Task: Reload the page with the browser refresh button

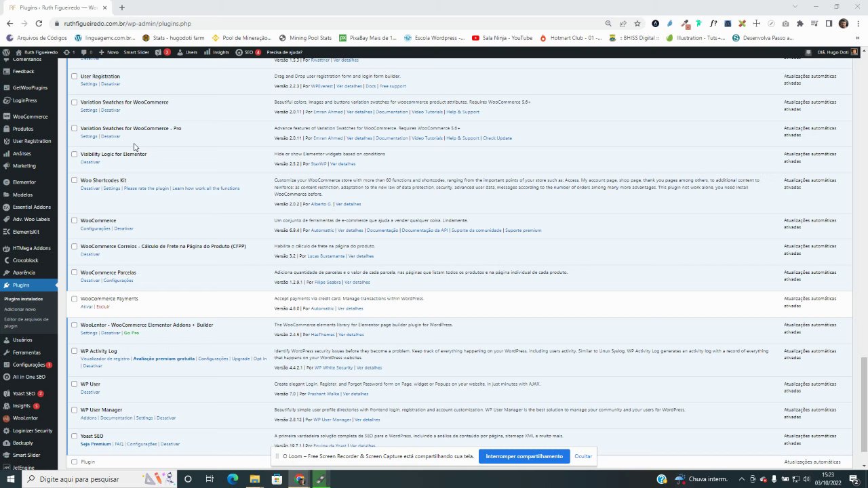Action: [x=39, y=23]
